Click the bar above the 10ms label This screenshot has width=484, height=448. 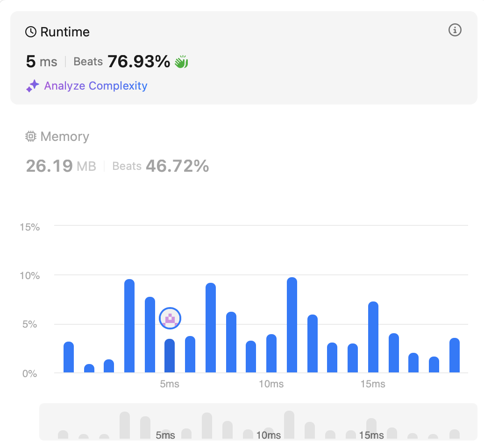pos(271,354)
